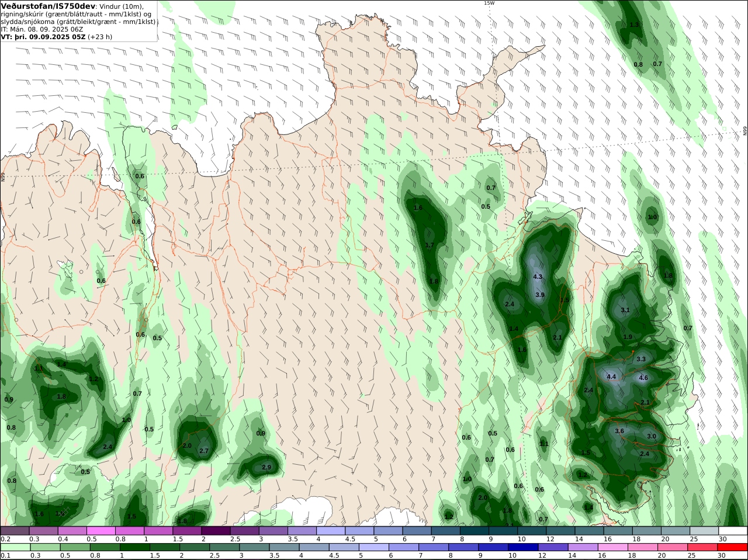This screenshot has width=748, height=560.
Task: Select dark blue 10 swatch in lower legend row
Action: (522, 548)
